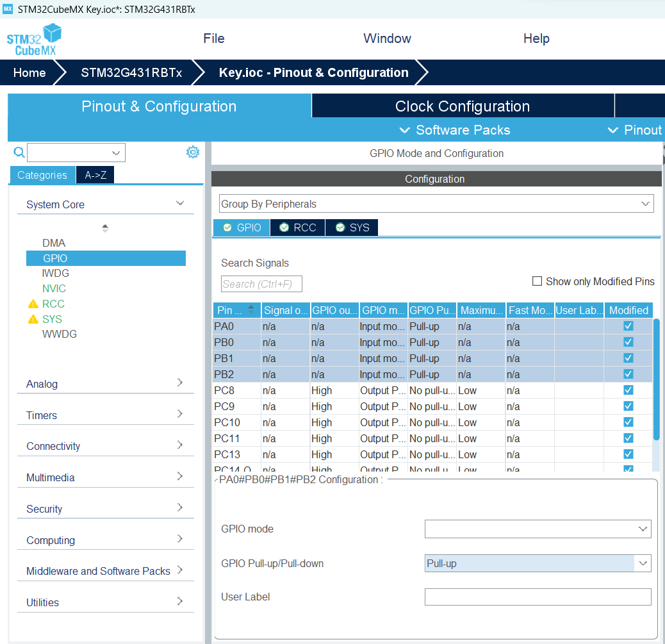
Task: Click the Search Signals input field
Action: (261, 284)
